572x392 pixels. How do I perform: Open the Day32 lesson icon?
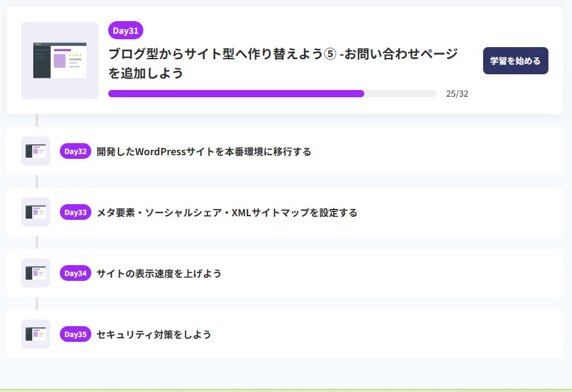coord(36,151)
